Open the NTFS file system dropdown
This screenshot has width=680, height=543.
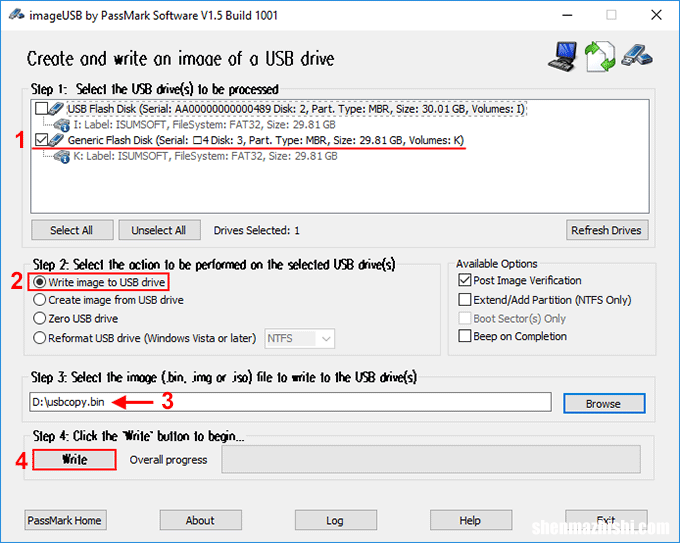click(x=300, y=338)
